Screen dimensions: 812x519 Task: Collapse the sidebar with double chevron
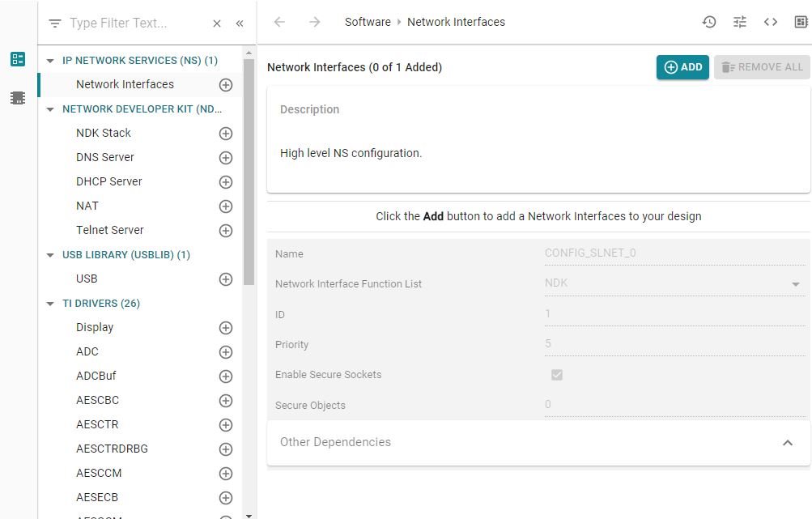click(240, 23)
